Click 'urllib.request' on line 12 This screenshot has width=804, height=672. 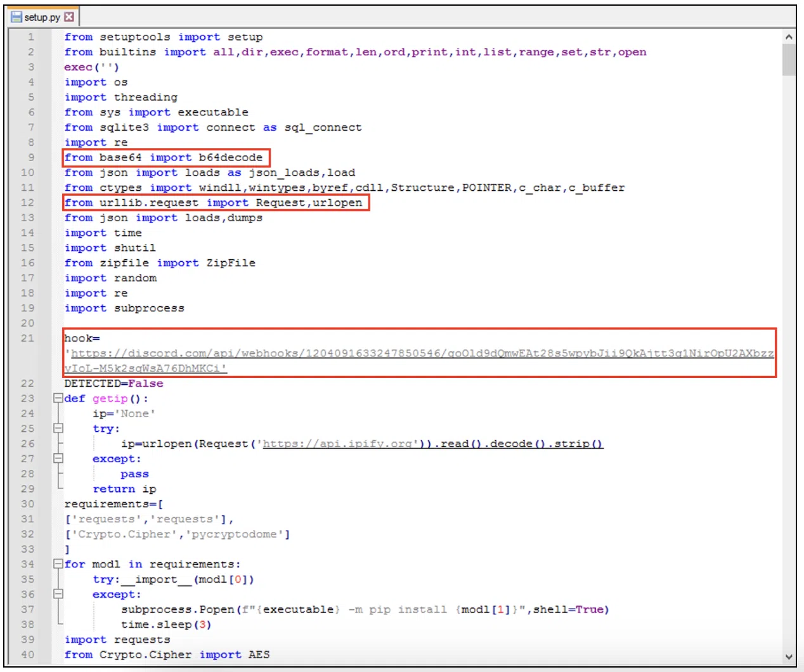(149, 202)
